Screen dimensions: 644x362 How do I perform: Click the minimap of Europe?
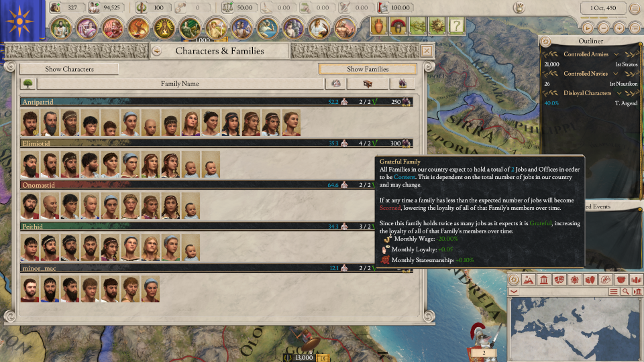click(x=574, y=329)
